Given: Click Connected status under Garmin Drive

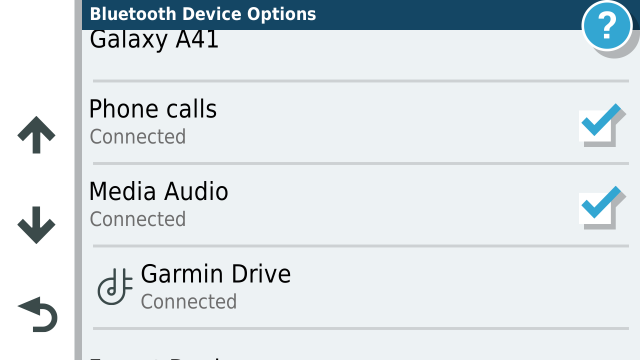Looking at the screenshot, I should pos(189,302).
